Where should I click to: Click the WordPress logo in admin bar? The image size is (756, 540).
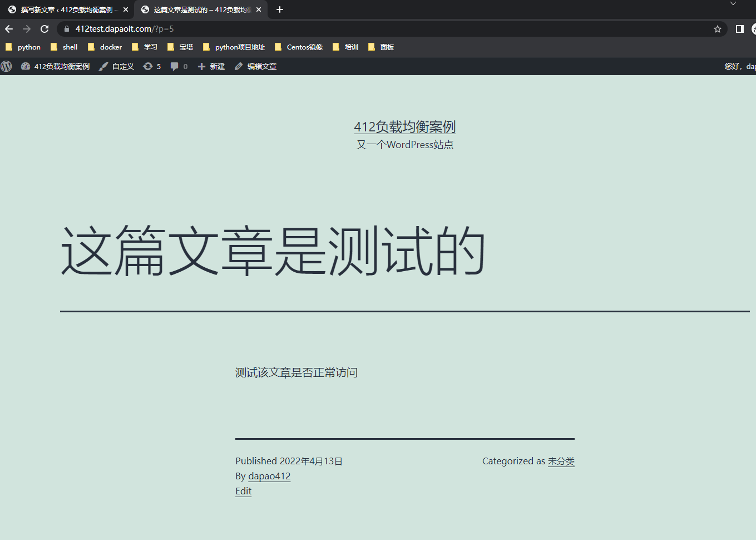7,66
